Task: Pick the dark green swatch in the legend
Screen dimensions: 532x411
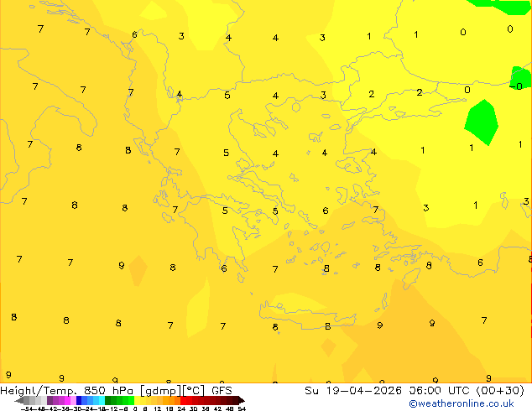Action: (107, 400)
